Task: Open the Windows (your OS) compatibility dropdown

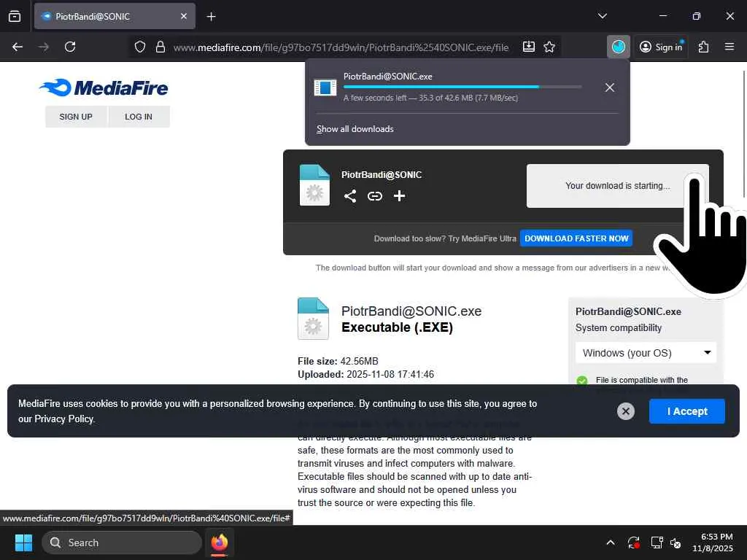Action: coord(646,353)
